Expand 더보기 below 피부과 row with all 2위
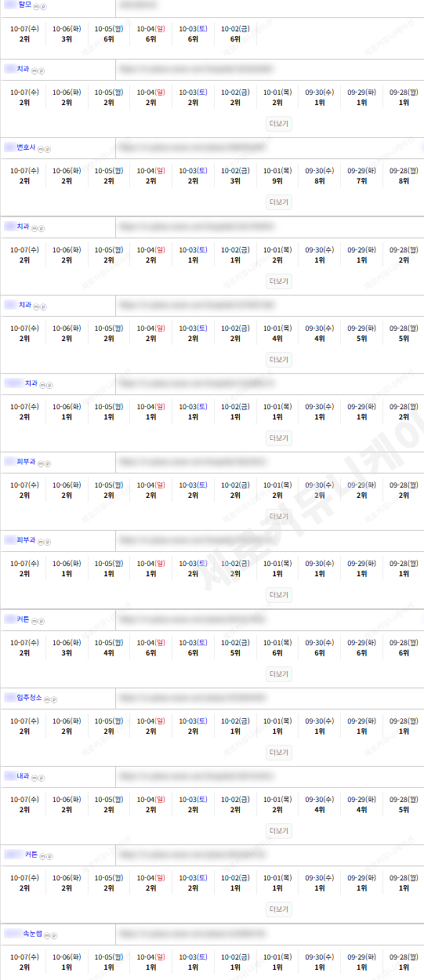Viewport: 424px width, 980px height. (279, 517)
